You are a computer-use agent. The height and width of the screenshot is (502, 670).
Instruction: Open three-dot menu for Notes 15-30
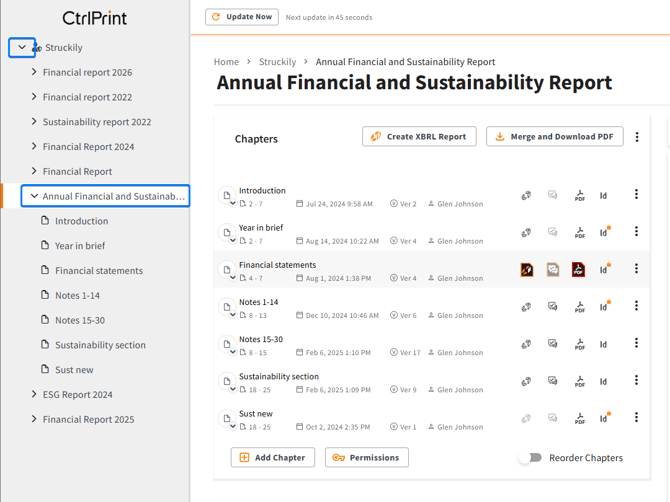(636, 343)
